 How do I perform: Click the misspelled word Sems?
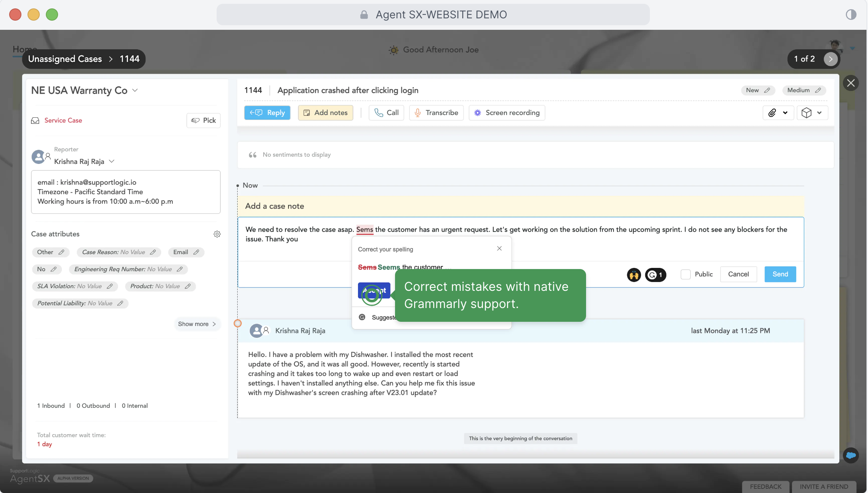tap(364, 230)
